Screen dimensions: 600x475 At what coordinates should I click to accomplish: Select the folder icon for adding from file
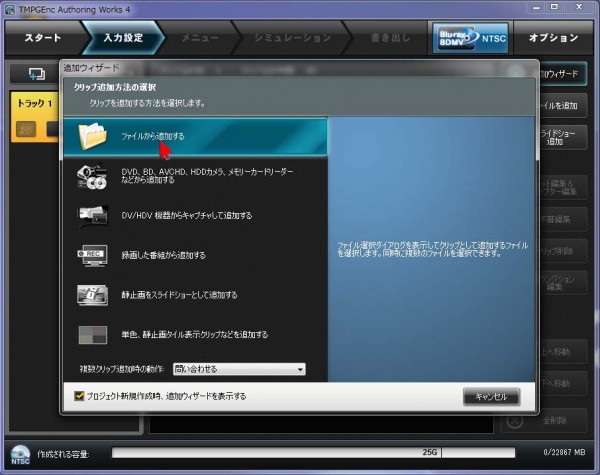[x=92, y=137]
